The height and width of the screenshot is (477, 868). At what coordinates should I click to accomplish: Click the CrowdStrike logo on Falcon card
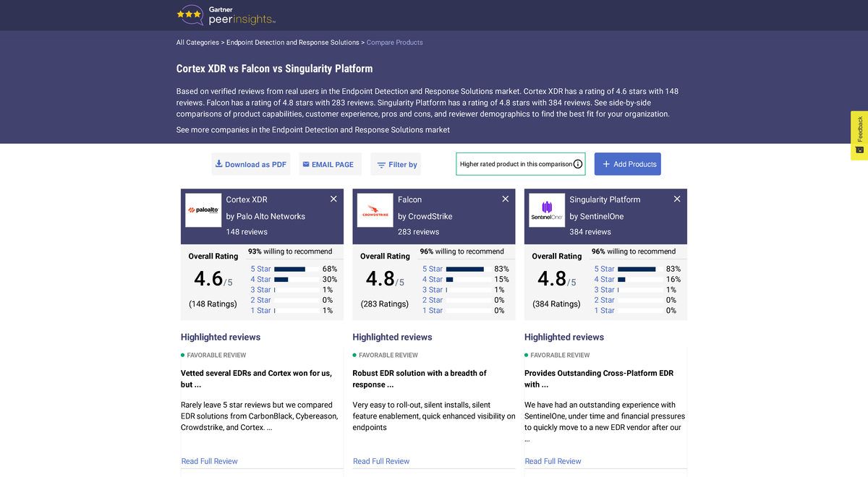coord(375,210)
